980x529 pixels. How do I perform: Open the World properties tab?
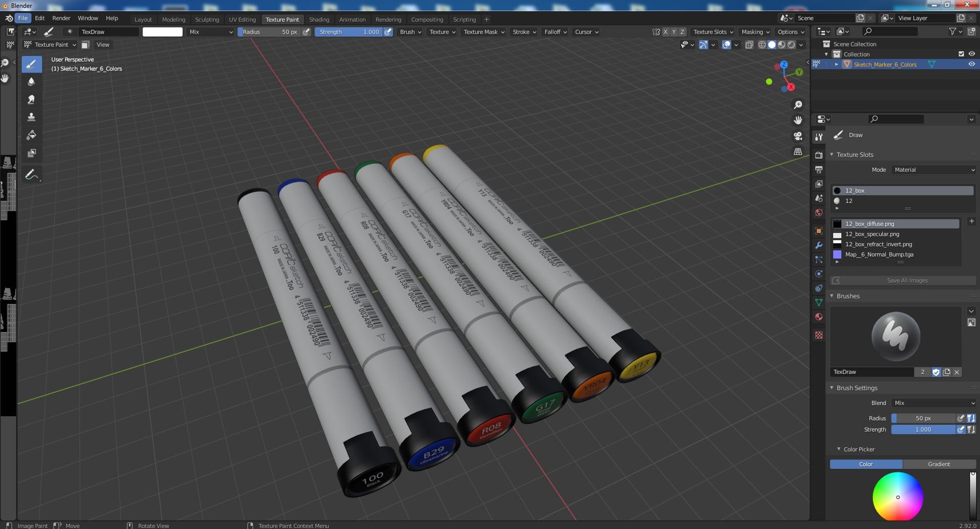coord(819,212)
